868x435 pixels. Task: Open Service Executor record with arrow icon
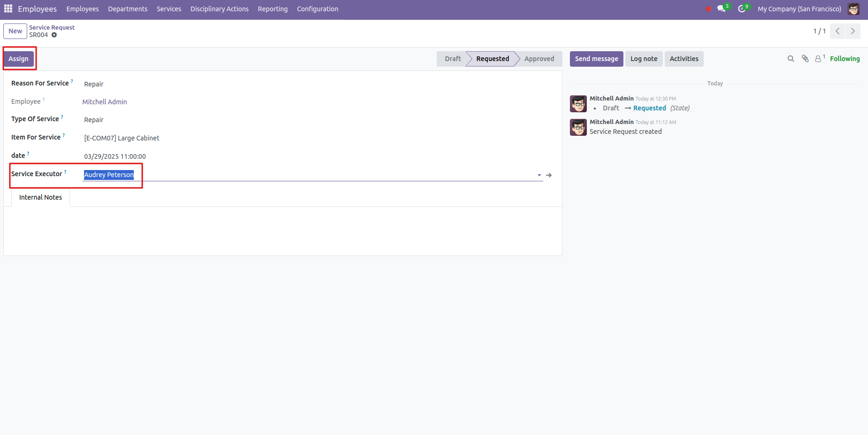[x=549, y=175]
